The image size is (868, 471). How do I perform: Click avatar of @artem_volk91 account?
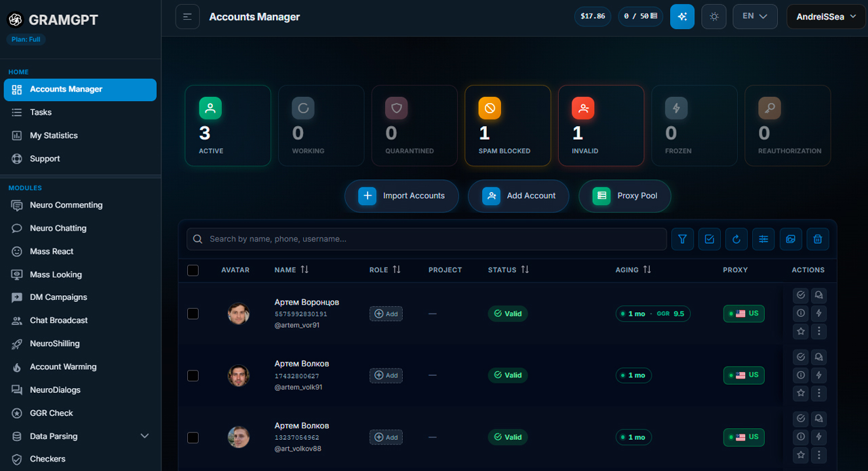tap(239, 375)
